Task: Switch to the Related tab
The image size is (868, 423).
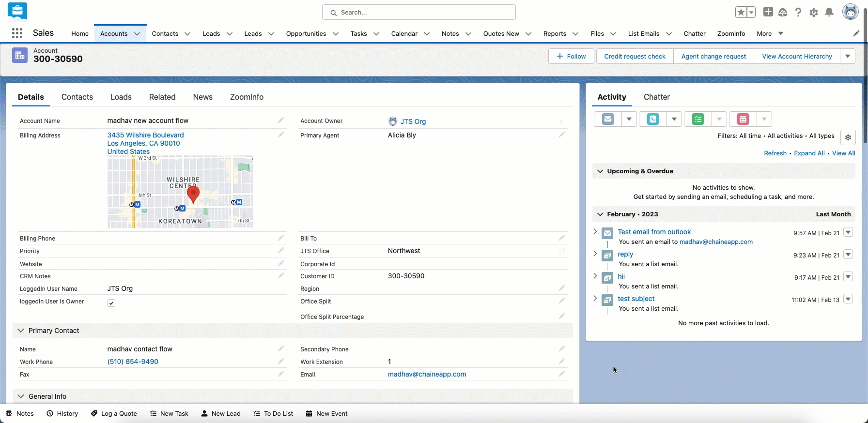Action: (x=162, y=97)
